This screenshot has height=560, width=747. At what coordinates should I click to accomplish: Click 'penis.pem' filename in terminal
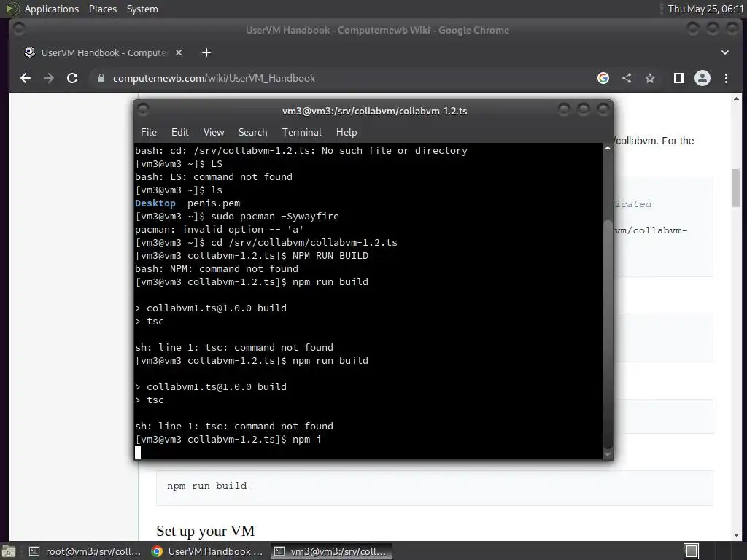point(214,203)
